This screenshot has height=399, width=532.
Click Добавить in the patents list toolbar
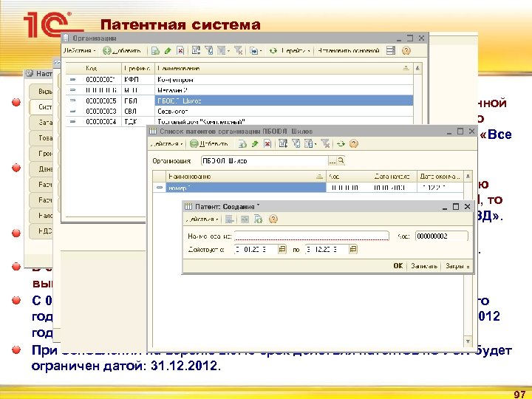(x=209, y=144)
